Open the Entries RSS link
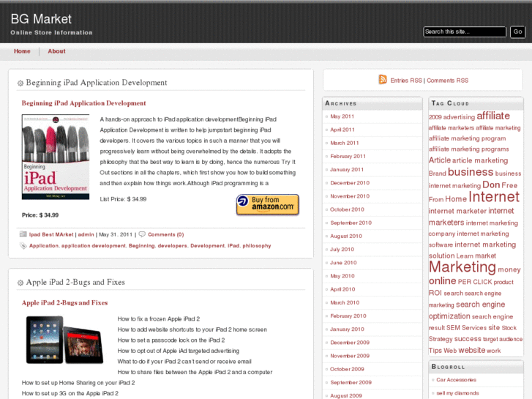Viewport: 532px width, 399px height. coord(406,81)
